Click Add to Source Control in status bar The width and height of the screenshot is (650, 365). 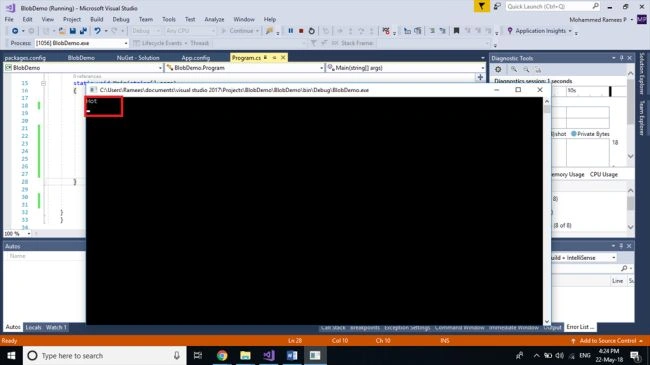tap(608, 341)
